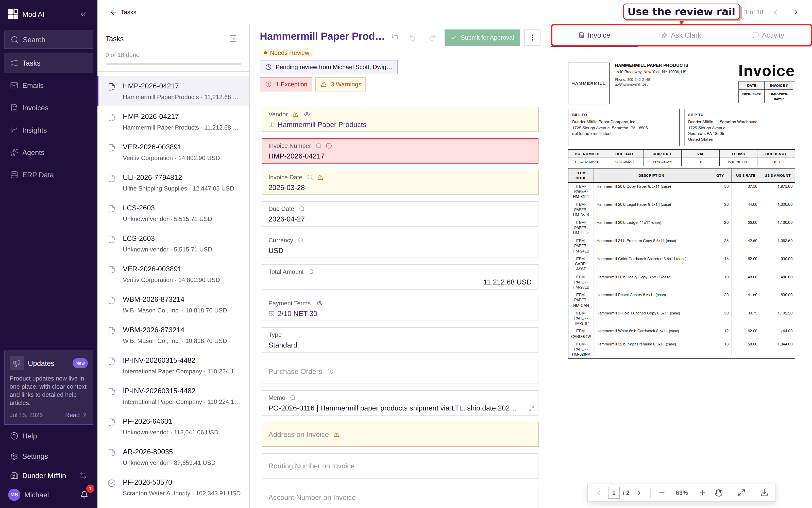Click the Purchase Orders info icon
The height and width of the screenshot is (508, 812).
coord(330,371)
